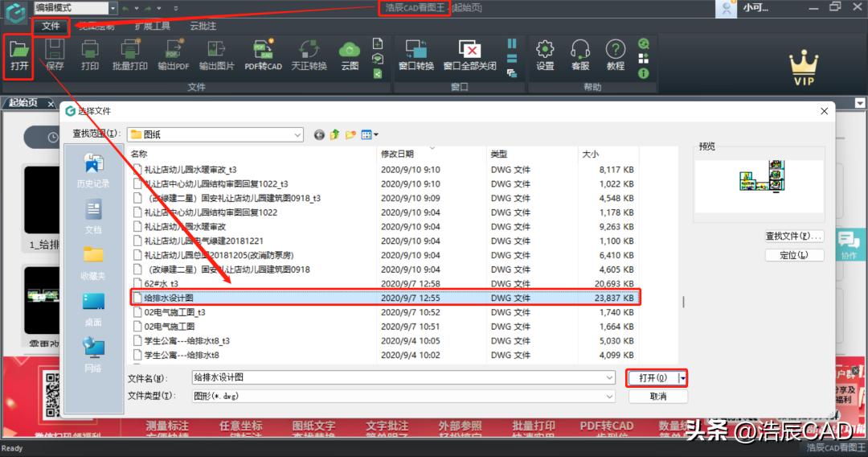
Task: Click the cascade windows icon
Action: (512, 73)
